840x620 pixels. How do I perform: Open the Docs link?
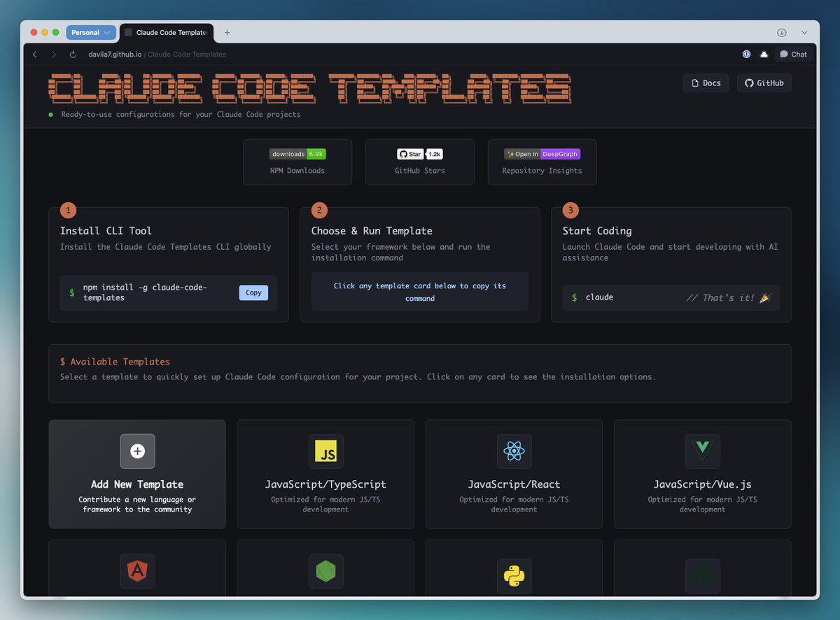pyautogui.click(x=706, y=83)
